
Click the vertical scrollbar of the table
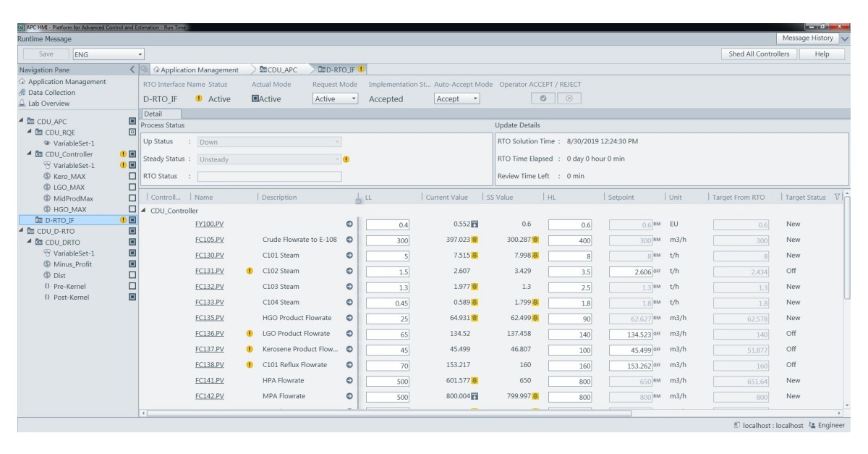(848, 246)
